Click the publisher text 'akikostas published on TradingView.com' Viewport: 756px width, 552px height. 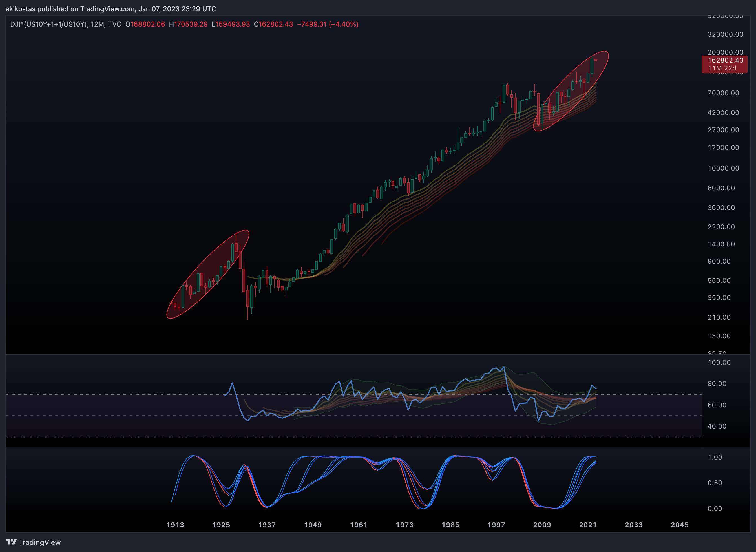(x=70, y=9)
